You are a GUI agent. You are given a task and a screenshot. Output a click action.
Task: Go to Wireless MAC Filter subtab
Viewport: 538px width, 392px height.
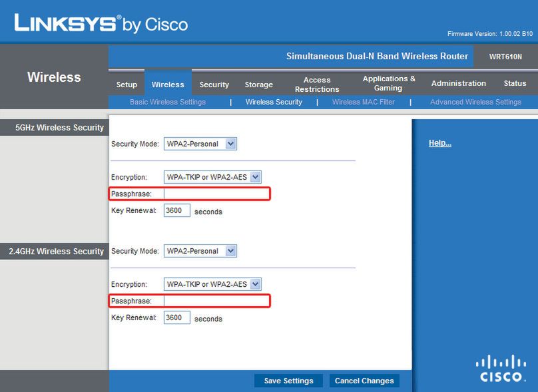pyautogui.click(x=363, y=102)
